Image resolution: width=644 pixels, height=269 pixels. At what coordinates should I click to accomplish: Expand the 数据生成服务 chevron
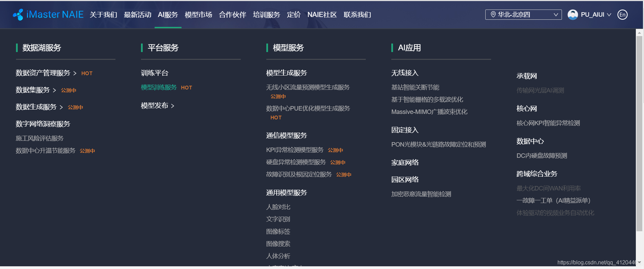61,107
